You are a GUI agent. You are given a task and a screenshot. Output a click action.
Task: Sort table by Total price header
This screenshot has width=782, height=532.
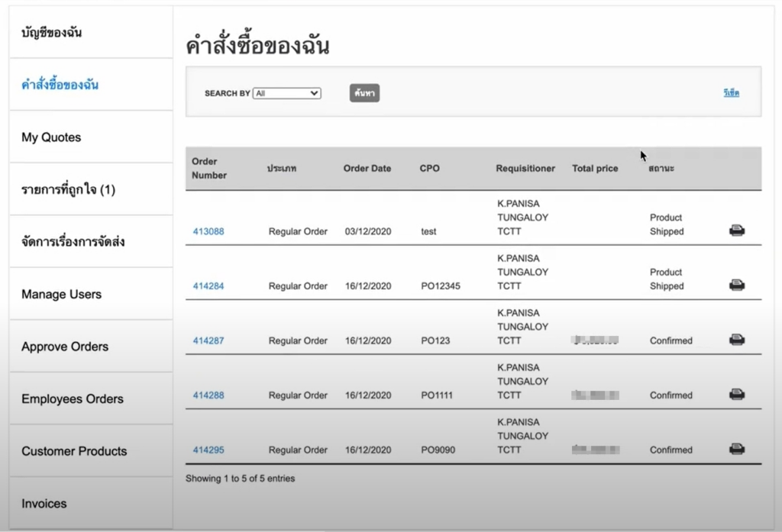tap(595, 169)
